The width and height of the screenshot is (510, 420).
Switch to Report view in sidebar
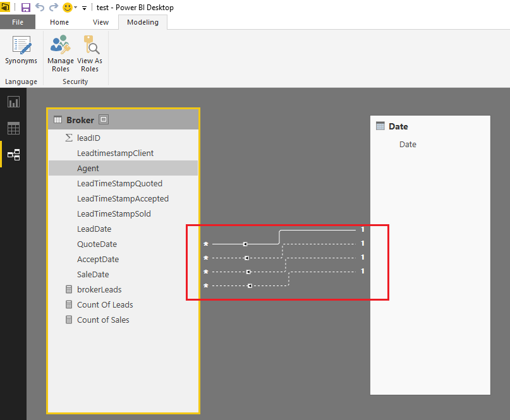[x=13, y=102]
